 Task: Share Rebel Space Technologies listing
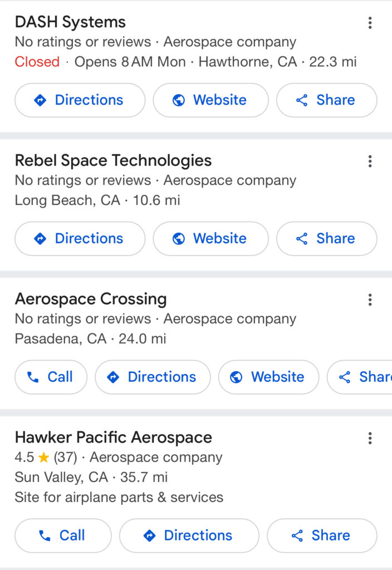tap(326, 238)
